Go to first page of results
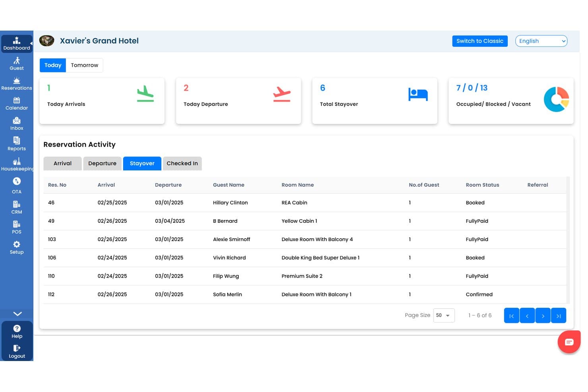 click(512, 316)
